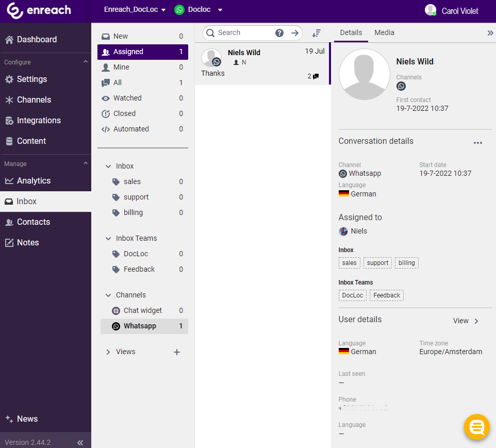Open the Niels Wild conversation
Viewport: 496px width, 448px height.
tap(262, 64)
